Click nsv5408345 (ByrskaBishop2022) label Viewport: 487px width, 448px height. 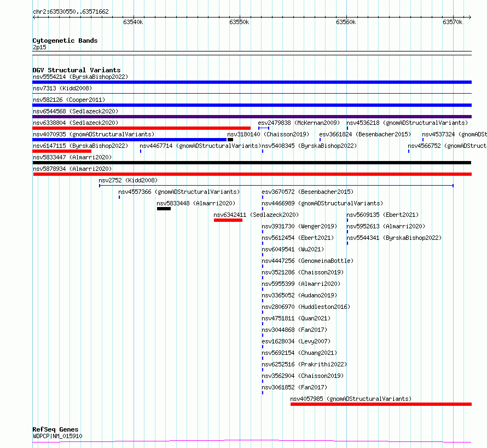[x=309, y=146]
